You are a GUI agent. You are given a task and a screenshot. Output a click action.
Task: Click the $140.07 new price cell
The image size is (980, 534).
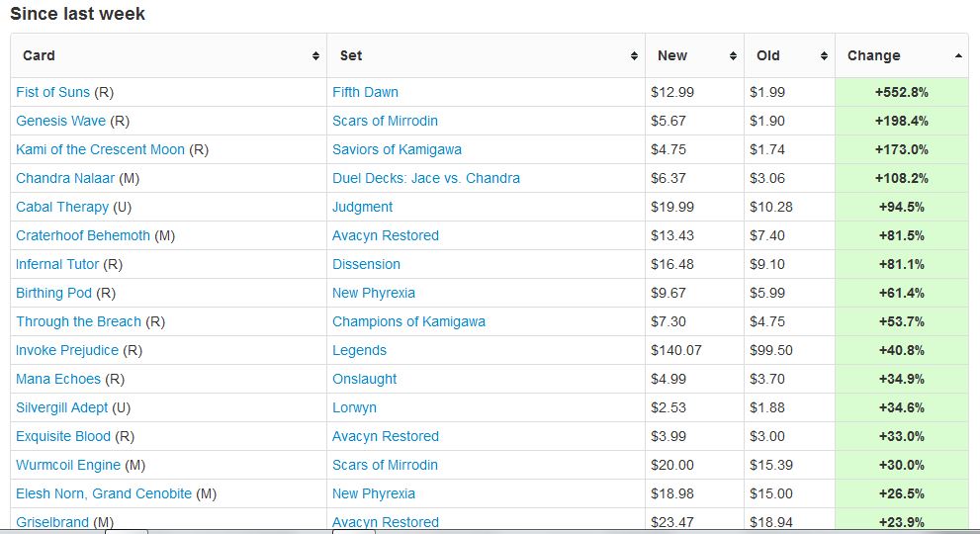coord(675,350)
